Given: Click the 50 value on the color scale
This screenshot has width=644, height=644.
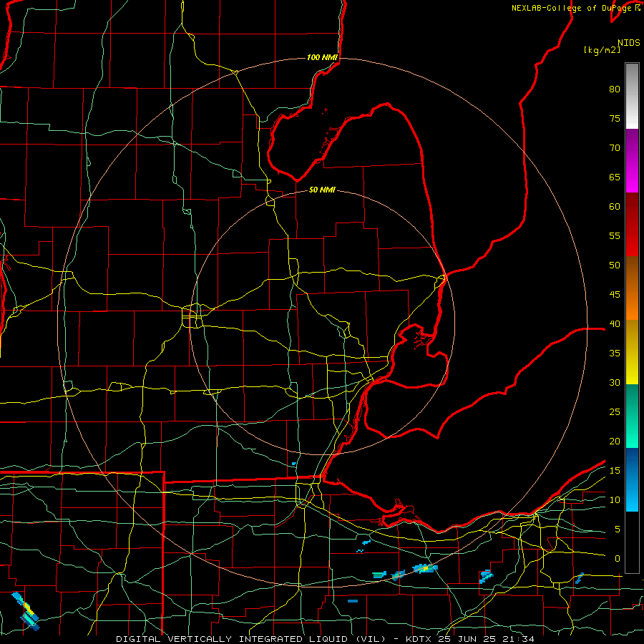Looking at the screenshot, I should (615, 265).
